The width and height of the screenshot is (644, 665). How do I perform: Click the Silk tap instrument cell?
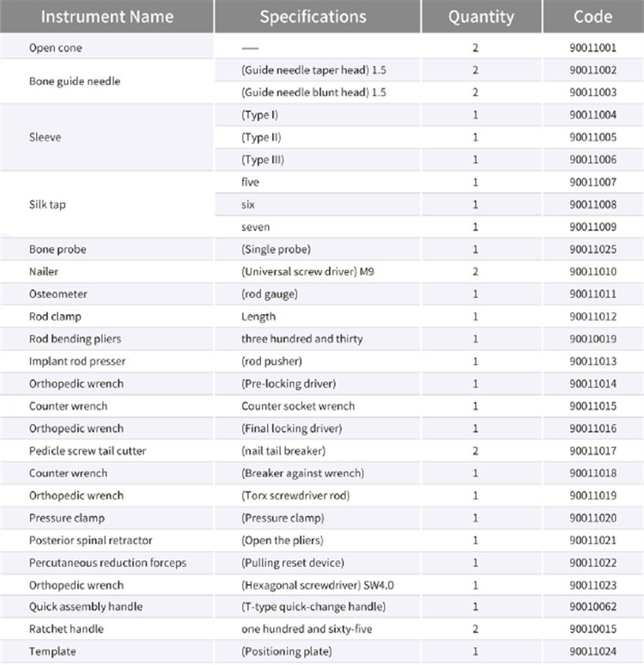pyautogui.click(x=49, y=205)
